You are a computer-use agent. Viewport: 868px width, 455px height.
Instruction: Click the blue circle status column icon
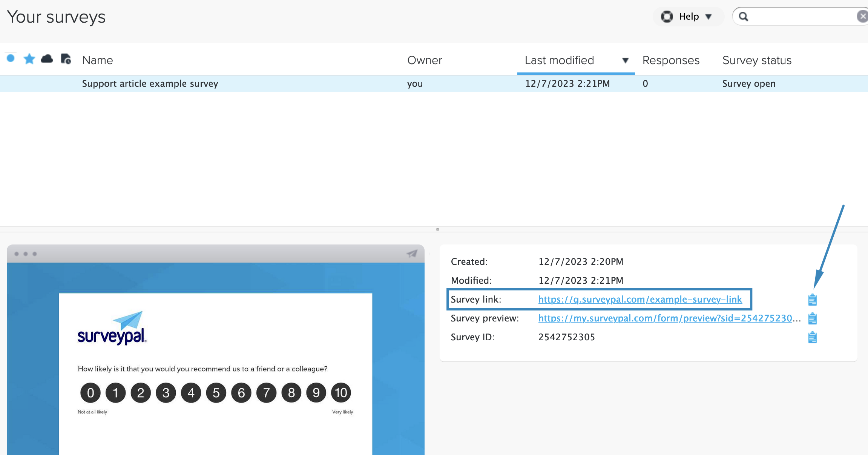point(11,58)
